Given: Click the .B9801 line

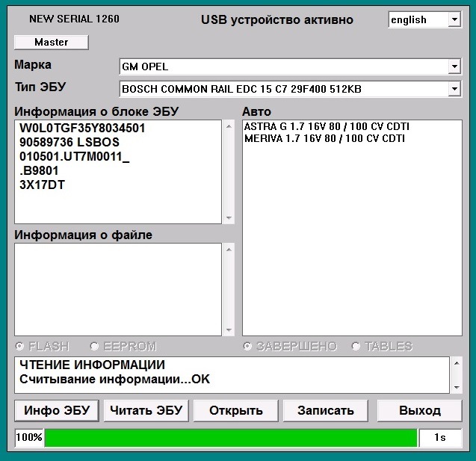Looking at the screenshot, I should pos(39,170).
